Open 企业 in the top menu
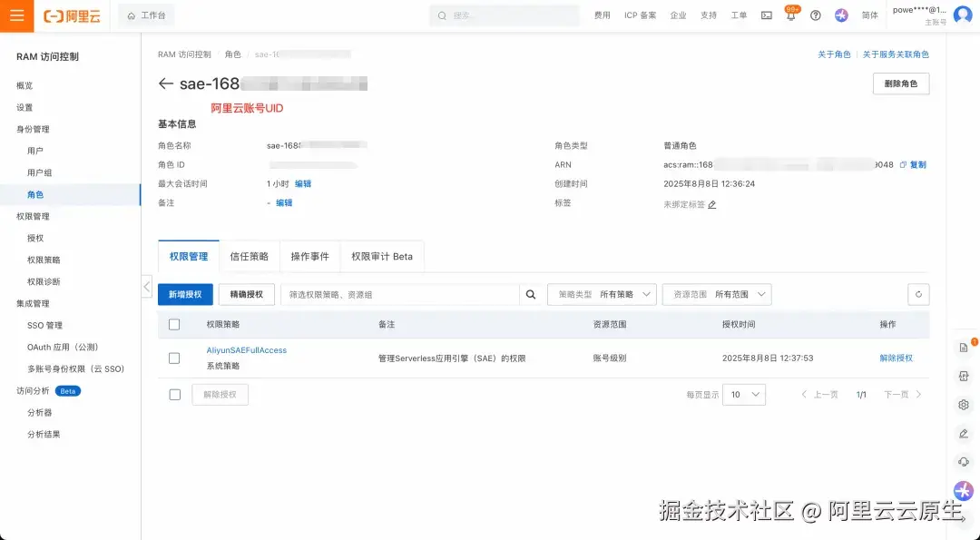The height and width of the screenshot is (540, 980). coord(678,15)
